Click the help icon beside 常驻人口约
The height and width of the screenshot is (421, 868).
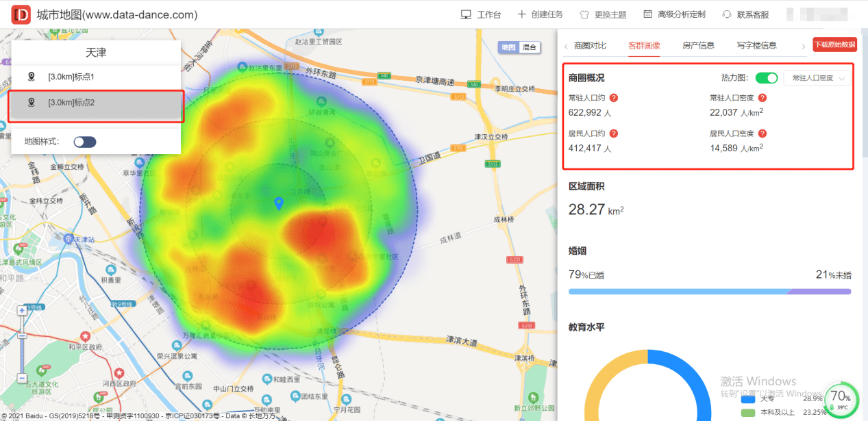[614, 98]
